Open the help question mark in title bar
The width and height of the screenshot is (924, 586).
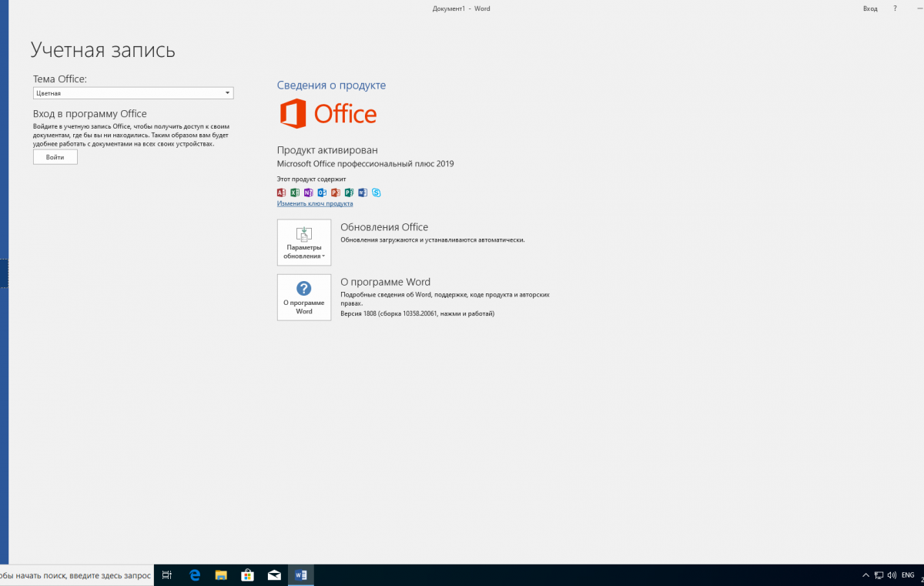pyautogui.click(x=895, y=8)
